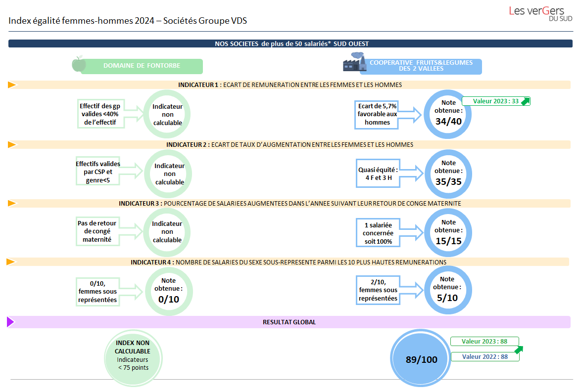581x392 pixels.
Task: Click the orange arrow marker of Indicateur 4
Action: (11, 261)
